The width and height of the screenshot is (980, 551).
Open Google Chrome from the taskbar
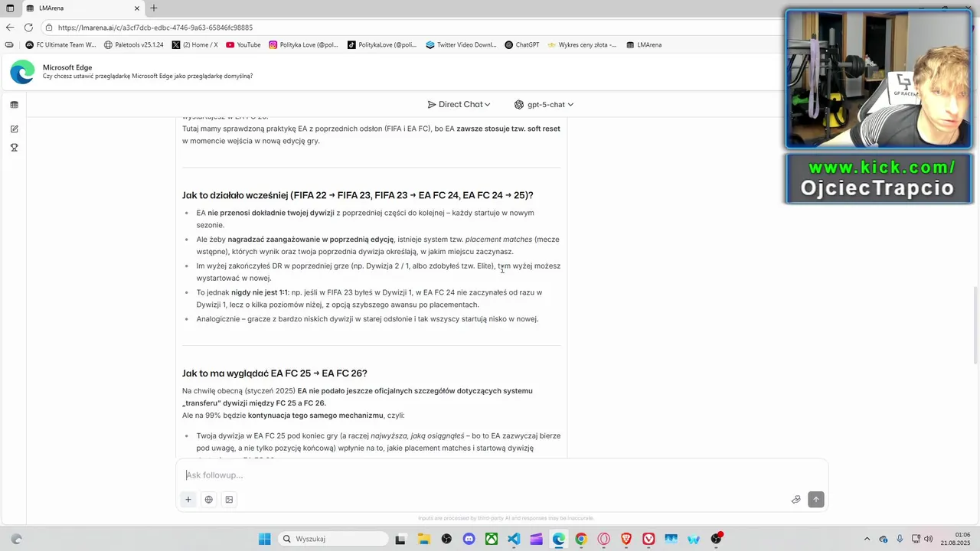[581, 539]
